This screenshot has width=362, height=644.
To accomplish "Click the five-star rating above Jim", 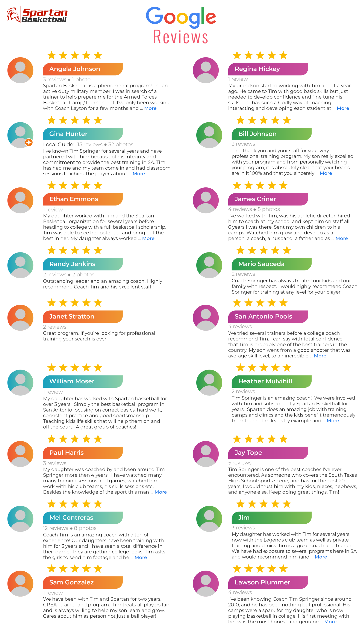I will tap(264, 504).
